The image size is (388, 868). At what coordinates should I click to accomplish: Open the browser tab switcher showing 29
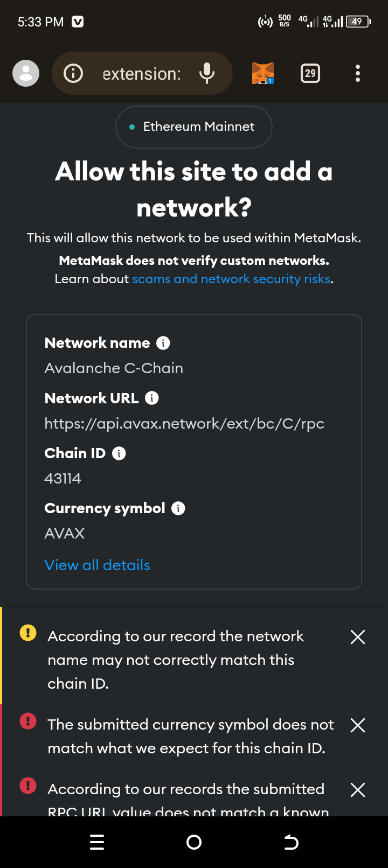[x=310, y=73]
